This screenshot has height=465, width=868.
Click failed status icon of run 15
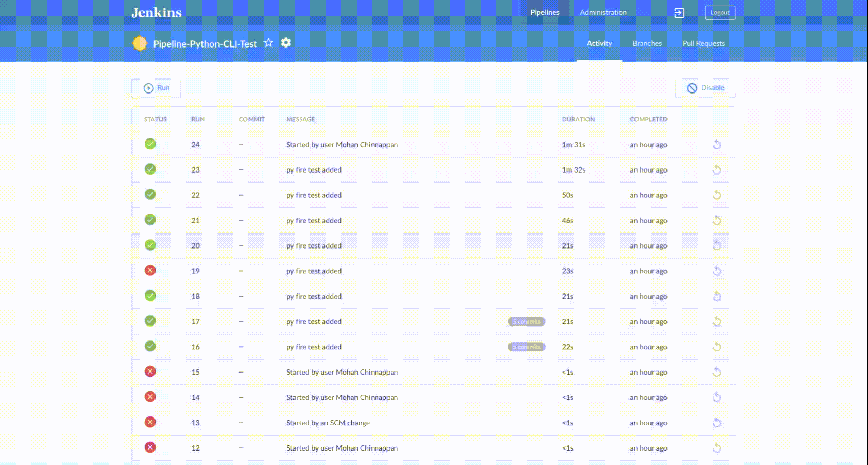pyautogui.click(x=150, y=371)
